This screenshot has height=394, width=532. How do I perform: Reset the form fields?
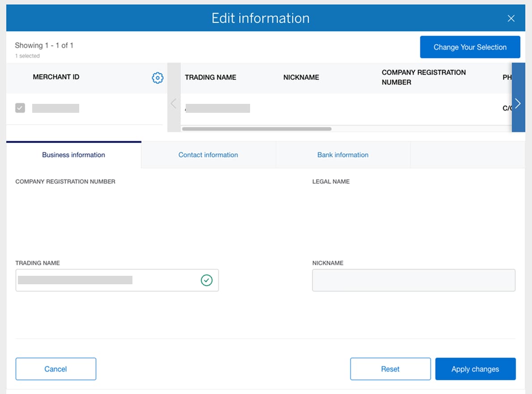pyautogui.click(x=390, y=369)
